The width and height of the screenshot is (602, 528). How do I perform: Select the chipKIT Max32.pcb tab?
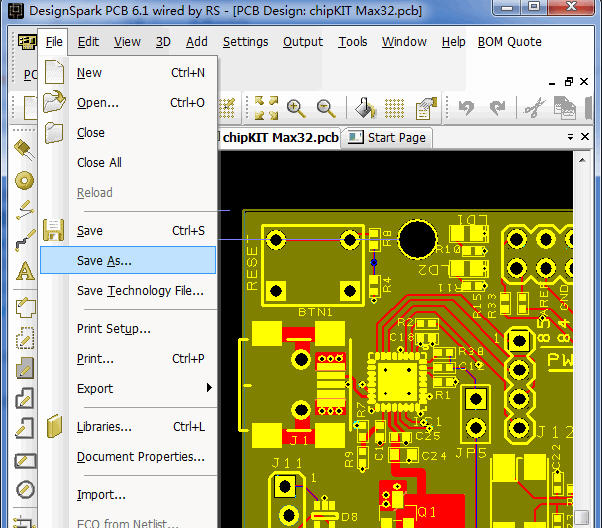pyautogui.click(x=279, y=137)
